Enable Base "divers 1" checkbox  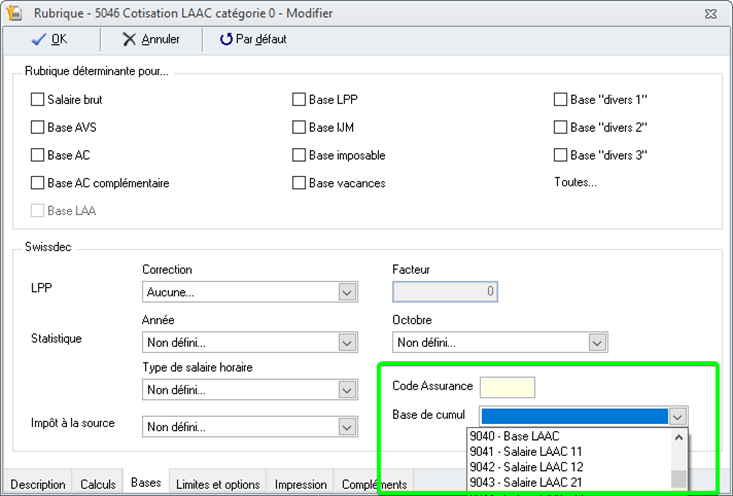[x=561, y=100]
